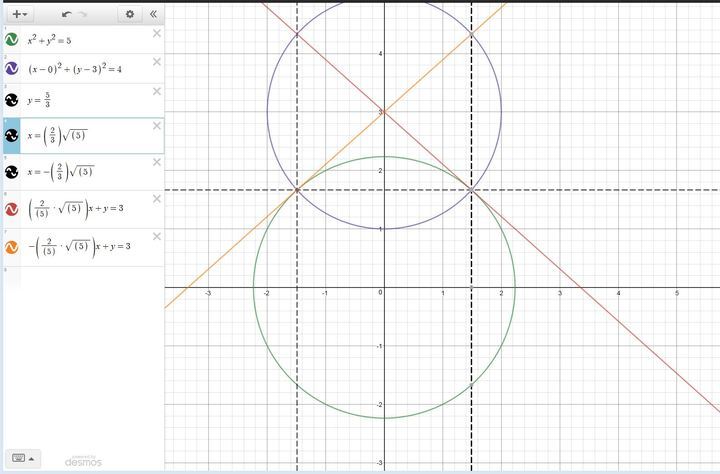Hide the green circle x²+y²=5 graph
Screen dimensions: 720x474
click(11, 39)
